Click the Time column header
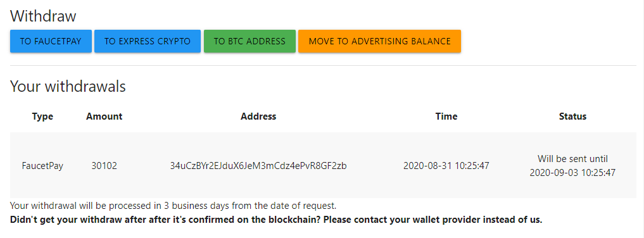The image size is (644, 238). (446, 116)
